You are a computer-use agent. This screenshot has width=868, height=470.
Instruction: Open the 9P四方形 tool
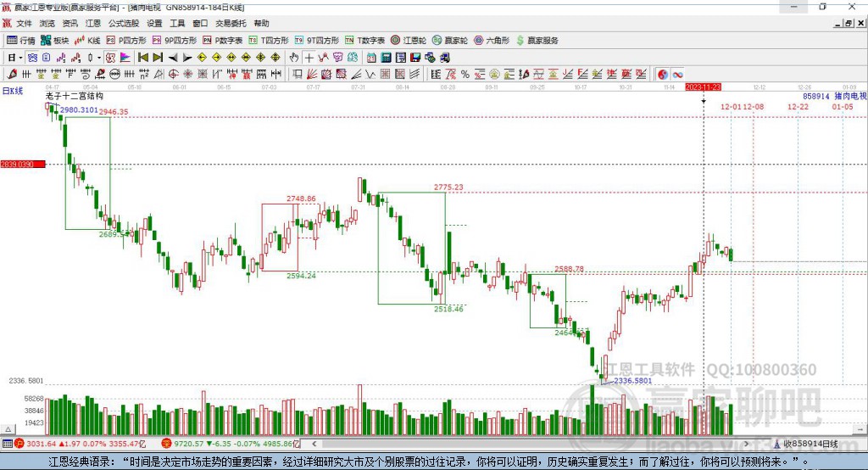point(175,41)
